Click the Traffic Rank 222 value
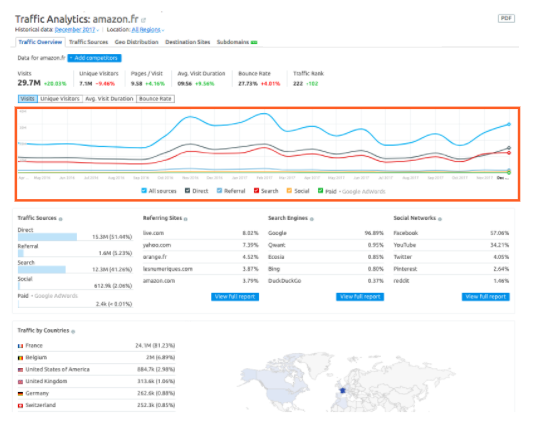 (x=298, y=84)
